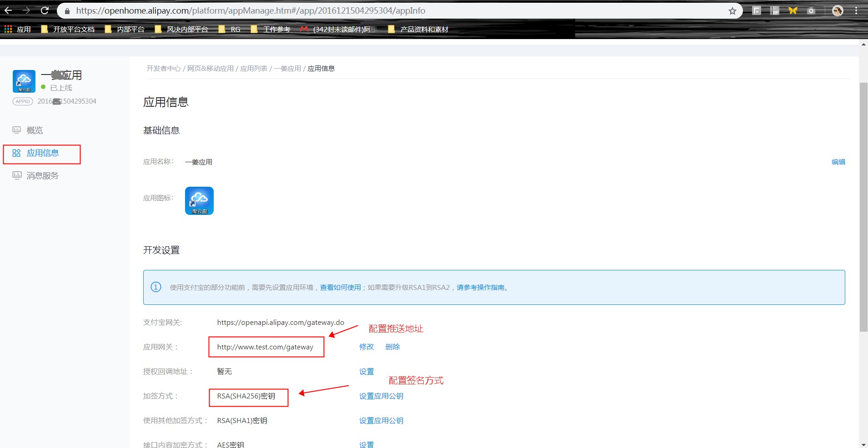Image resolution: width=868 pixels, height=448 pixels.
Task: Click the 应用图标 cloud thumbnail image
Action: coord(199,201)
